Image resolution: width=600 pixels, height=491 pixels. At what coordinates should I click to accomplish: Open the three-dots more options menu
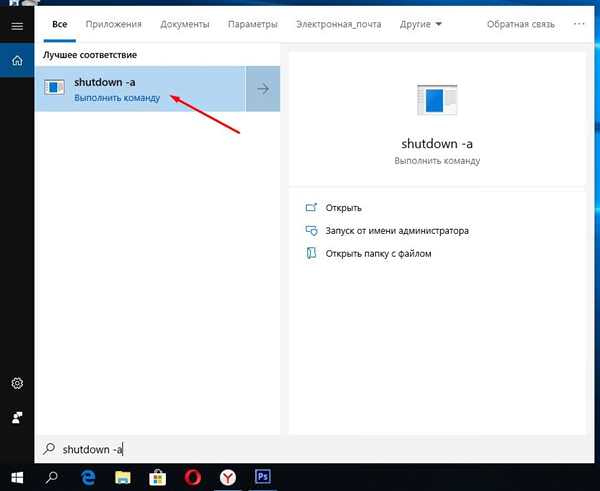point(579,24)
